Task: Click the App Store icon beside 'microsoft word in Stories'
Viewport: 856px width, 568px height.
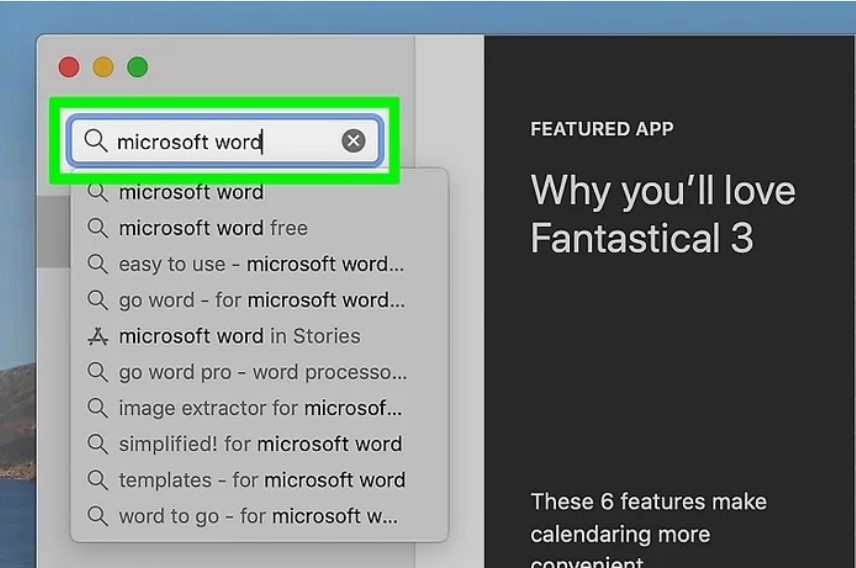Action: point(98,336)
